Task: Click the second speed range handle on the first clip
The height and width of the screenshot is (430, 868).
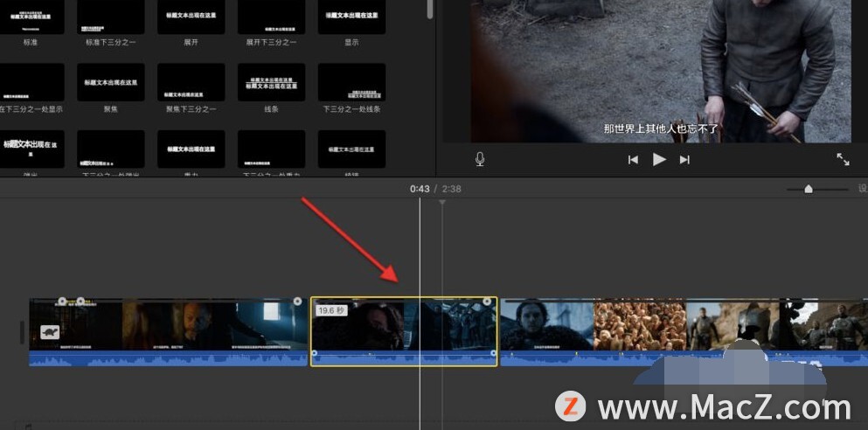Action: pyautogui.click(x=80, y=301)
